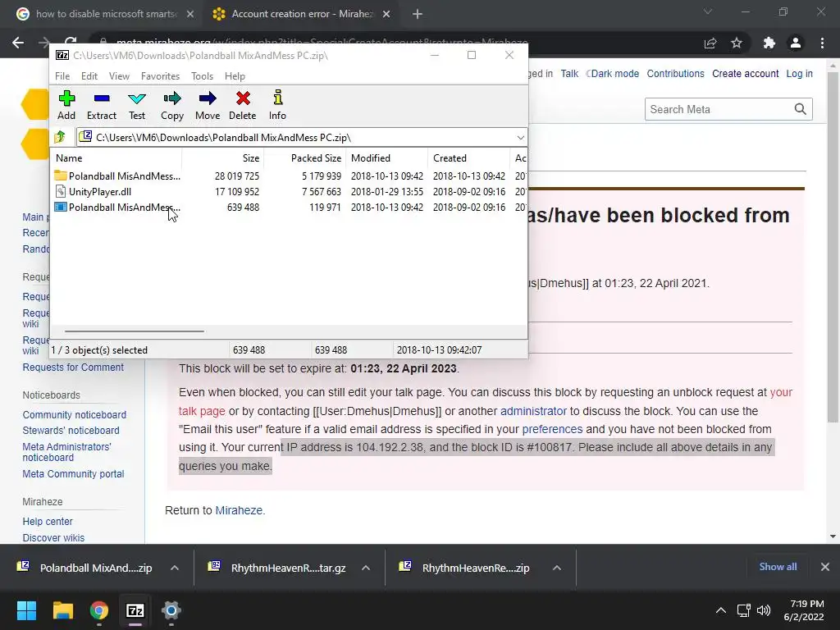The width and height of the screenshot is (840, 630).
Task: Expand the 7-Zip address path dropdown
Action: pyautogui.click(x=520, y=138)
